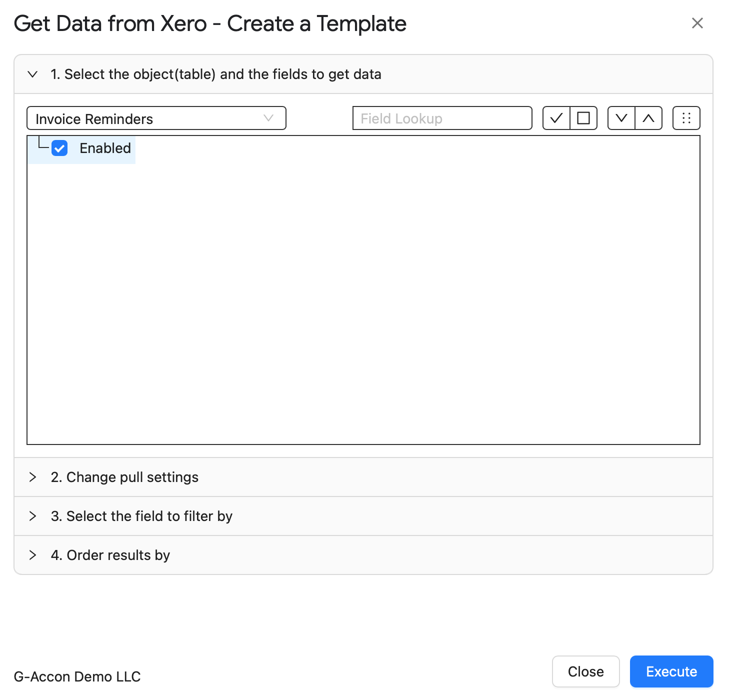Click the deselect all fields square icon
The height and width of the screenshot is (700, 733).
583,118
